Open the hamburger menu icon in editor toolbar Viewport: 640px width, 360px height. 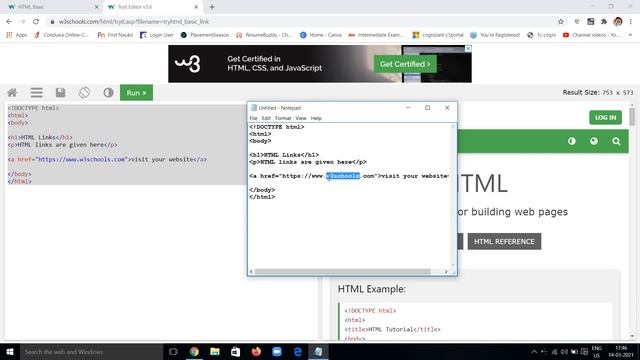coord(36,93)
